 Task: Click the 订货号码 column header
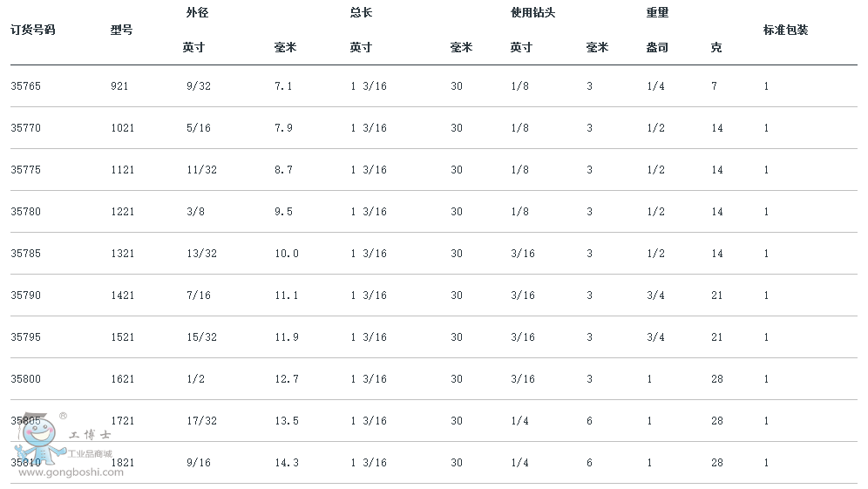tap(33, 30)
